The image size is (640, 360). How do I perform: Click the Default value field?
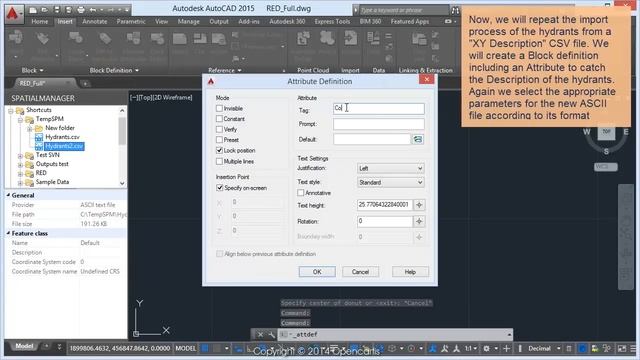(371, 139)
